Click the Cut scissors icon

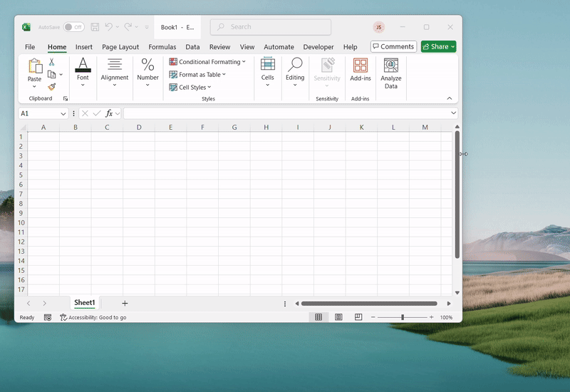52,62
